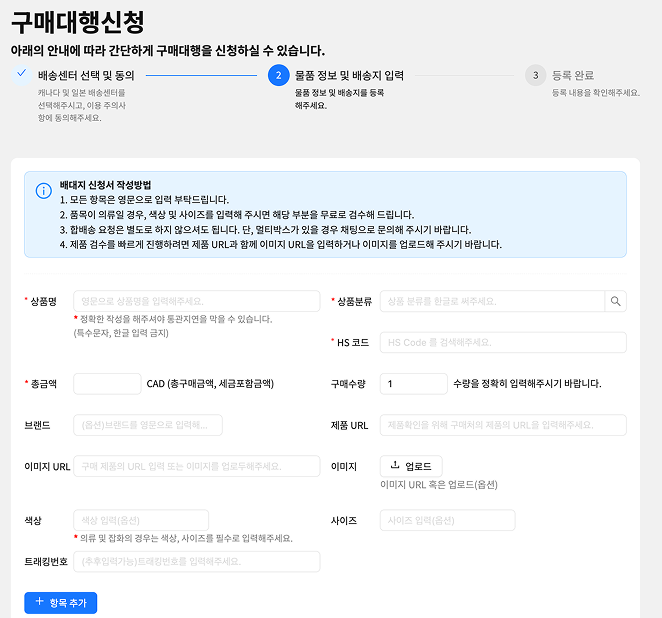Select the 물품 정보 및 배송지 입력 step
The width and height of the screenshot is (662, 618).
click(x=349, y=75)
